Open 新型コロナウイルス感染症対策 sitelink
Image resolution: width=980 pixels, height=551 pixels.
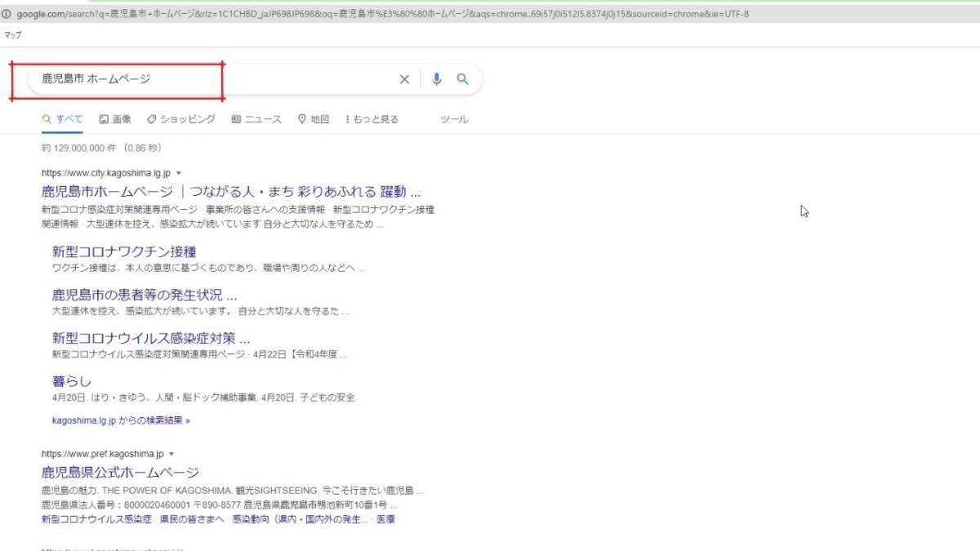pos(151,338)
